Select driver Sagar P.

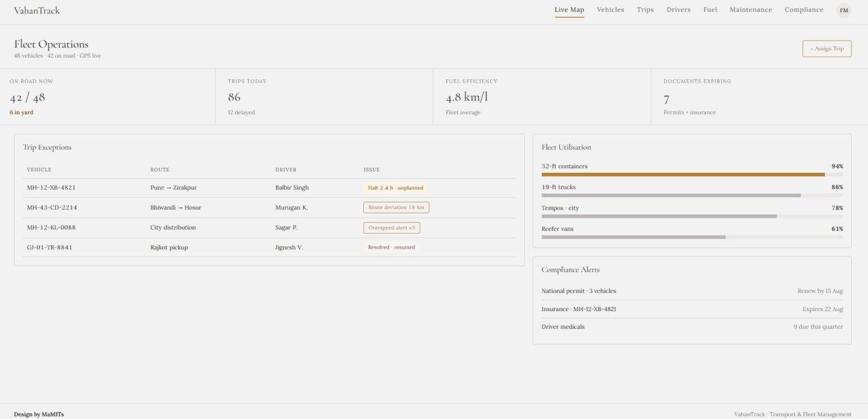(286, 227)
